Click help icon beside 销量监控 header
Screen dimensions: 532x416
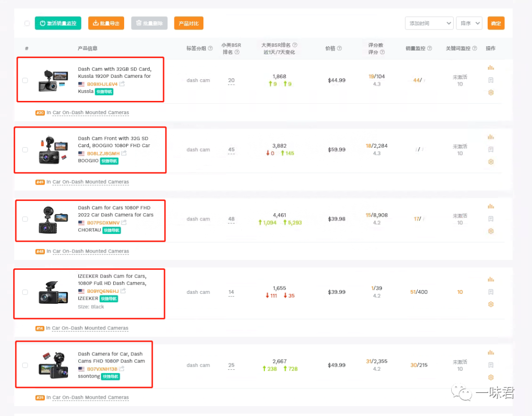tap(430, 48)
